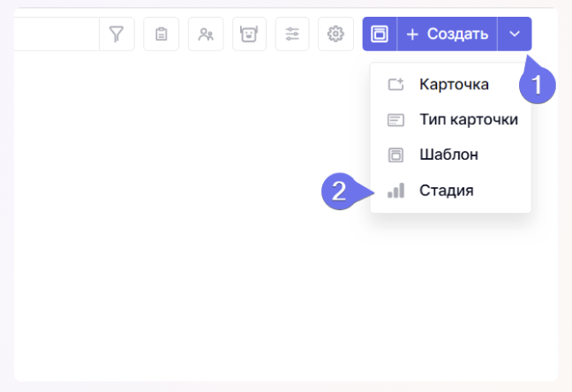Click the + Создать button
This screenshot has height=392, width=572.
coord(447,34)
